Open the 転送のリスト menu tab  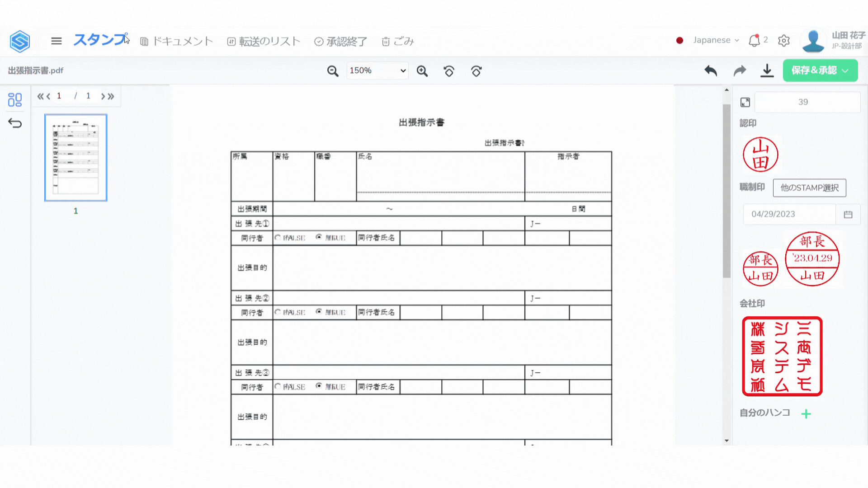click(x=264, y=42)
